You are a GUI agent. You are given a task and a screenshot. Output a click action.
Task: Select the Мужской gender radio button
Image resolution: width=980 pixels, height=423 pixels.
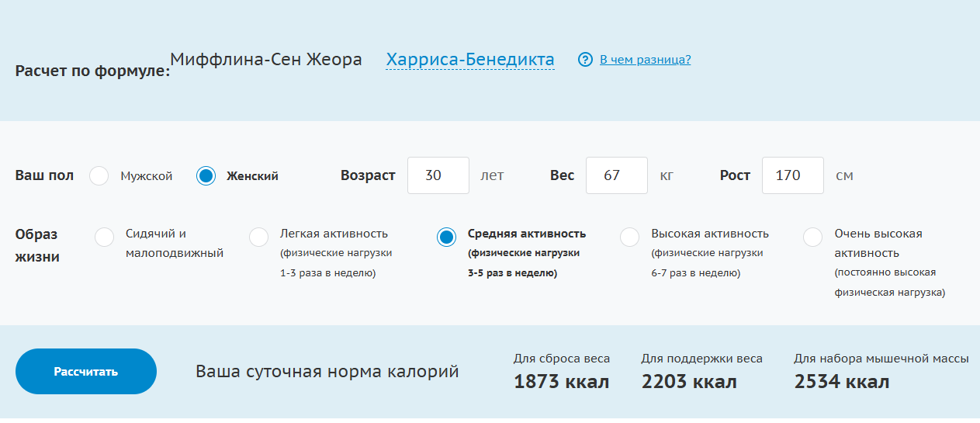[x=99, y=176]
